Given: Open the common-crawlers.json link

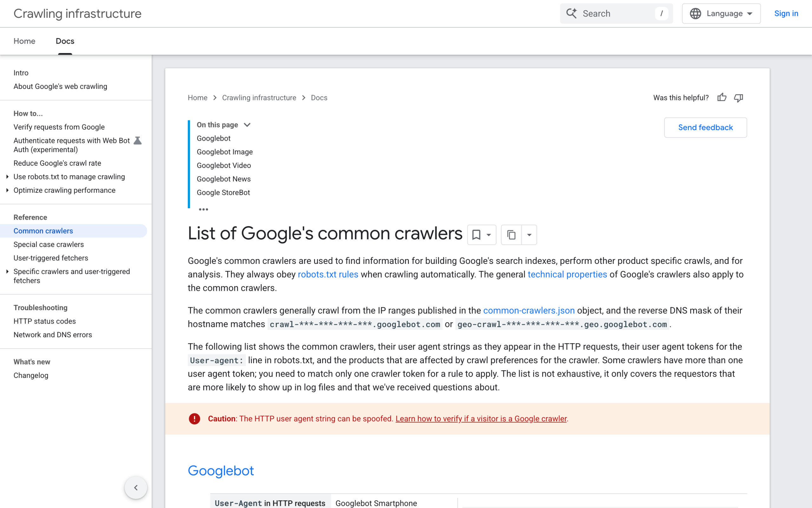Looking at the screenshot, I should [529, 311].
